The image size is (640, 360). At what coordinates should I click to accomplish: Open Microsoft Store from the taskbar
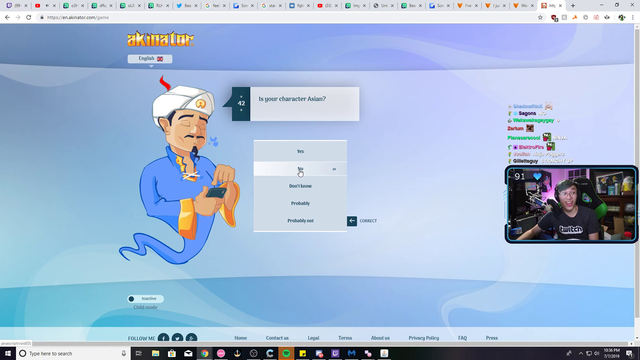(172, 353)
